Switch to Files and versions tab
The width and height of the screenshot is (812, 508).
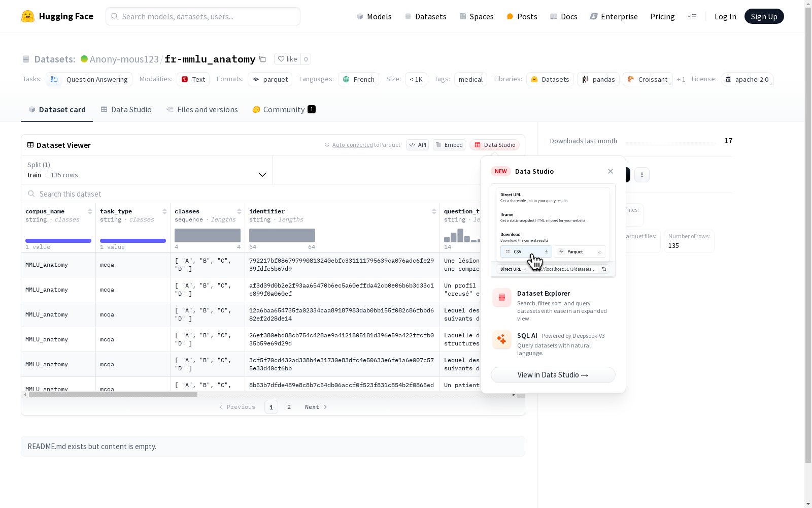(x=202, y=109)
